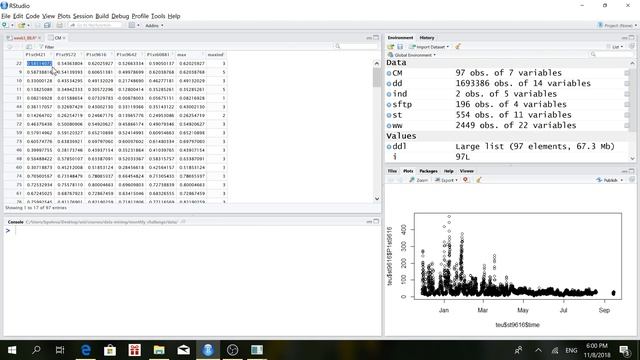Select the highlighted cell in row 22
640x360 pixels.
pyautogui.click(x=39, y=63)
